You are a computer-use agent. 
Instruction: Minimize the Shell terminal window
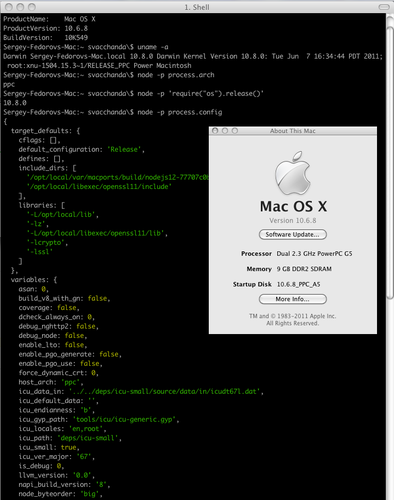(x=20, y=7)
